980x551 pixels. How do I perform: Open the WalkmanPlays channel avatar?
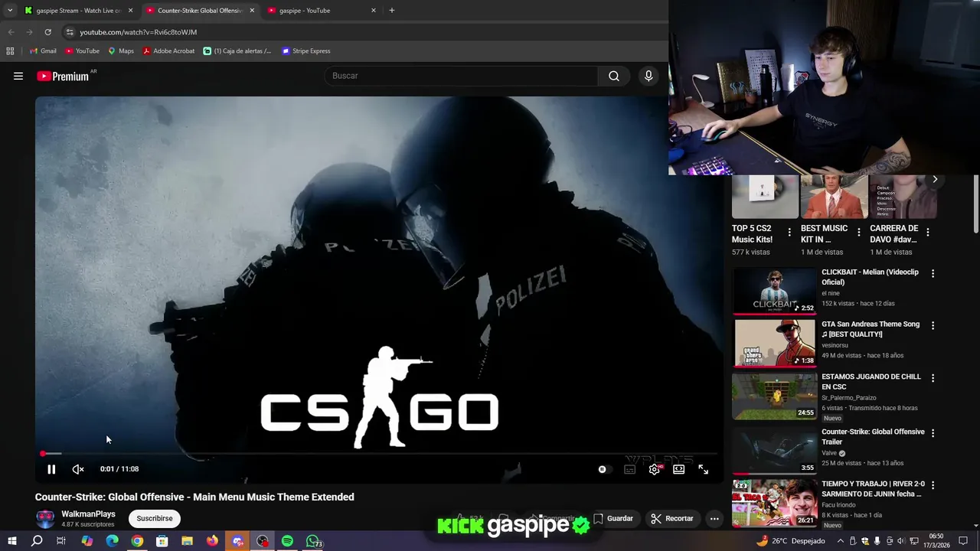(x=45, y=518)
